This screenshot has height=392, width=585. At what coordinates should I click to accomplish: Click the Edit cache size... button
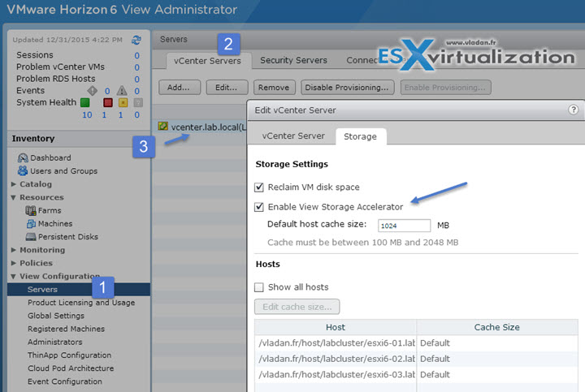tap(297, 307)
